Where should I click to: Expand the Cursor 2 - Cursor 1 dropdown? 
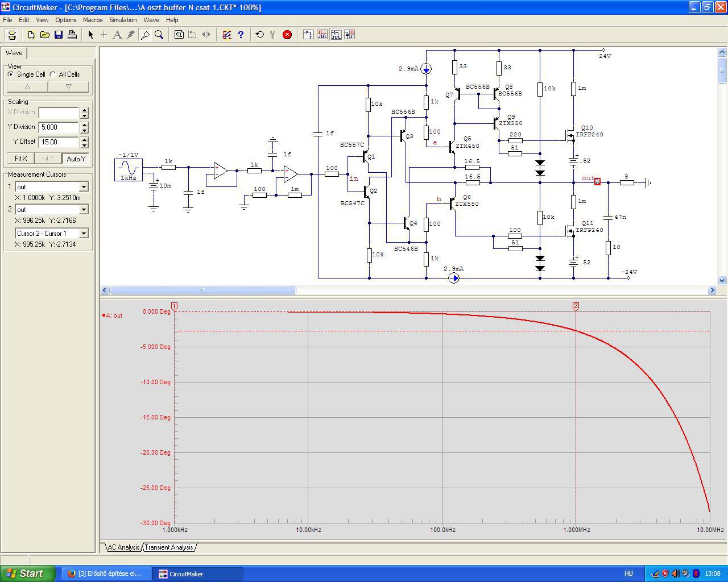(x=84, y=234)
